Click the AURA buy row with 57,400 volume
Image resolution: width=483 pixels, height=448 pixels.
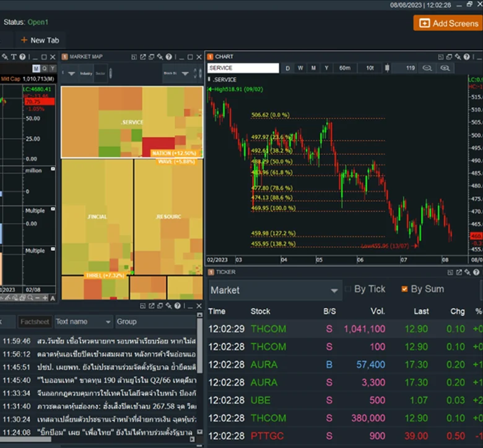click(x=345, y=364)
